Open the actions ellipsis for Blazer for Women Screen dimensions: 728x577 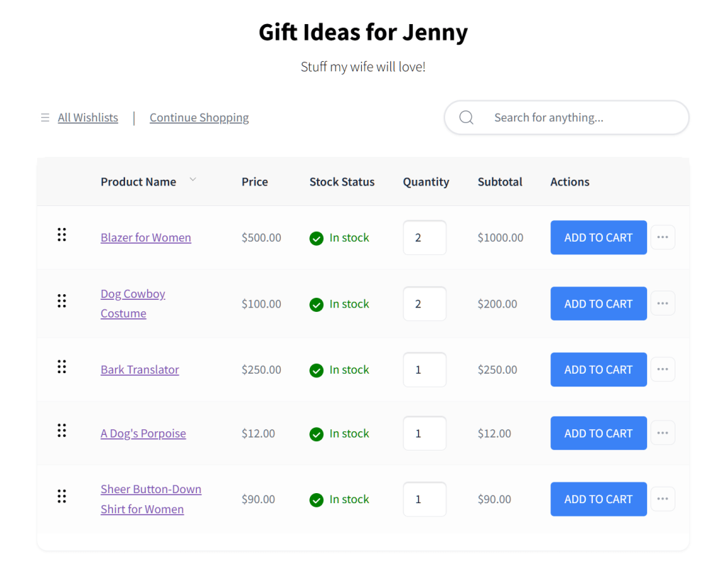663,237
